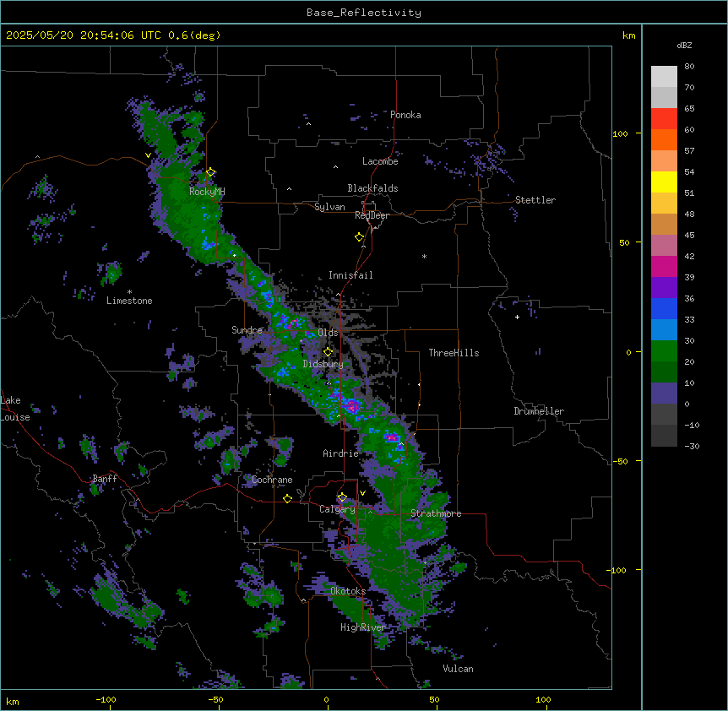The width and height of the screenshot is (728, 711).
Task: Pick the yellow 51-54 dBZ legend swatch
Action: click(664, 182)
